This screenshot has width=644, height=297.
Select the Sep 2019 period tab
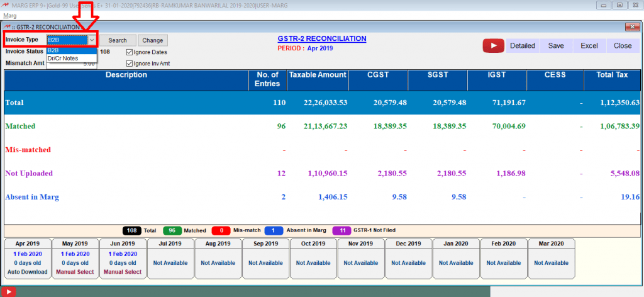click(x=266, y=257)
